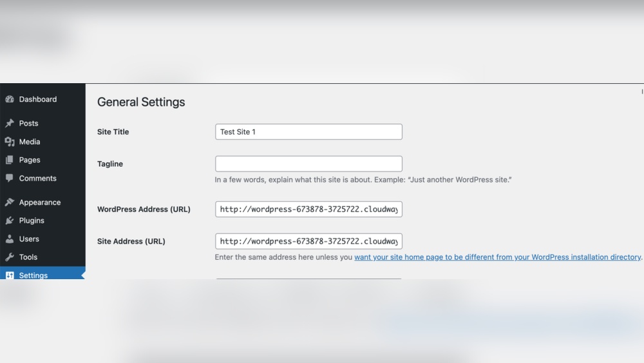Click the WordPress Address (URL) label
This screenshot has width=644, height=363.
(144, 209)
